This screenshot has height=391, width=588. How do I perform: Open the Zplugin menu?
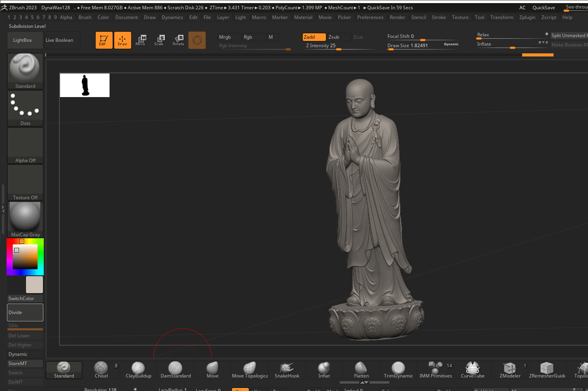[x=527, y=17]
